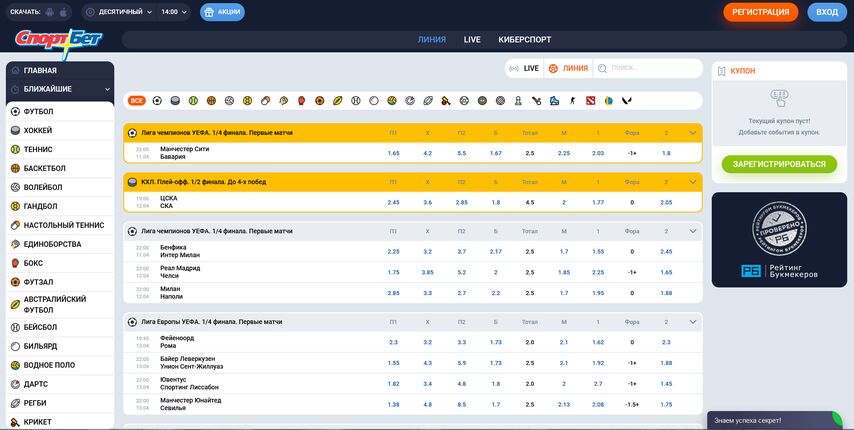Open Единоборства in the left sidebar
854x430 pixels.
pyautogui.click(x=60, y=244)
